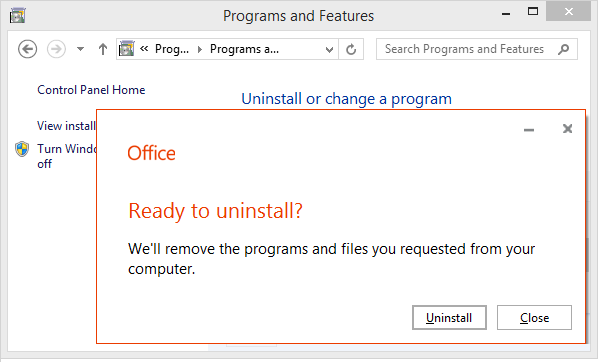The height and width of the screenshot is (362, 600).
Task: Click the Forward navigation arrow
Action: click(x=56, y=49)
